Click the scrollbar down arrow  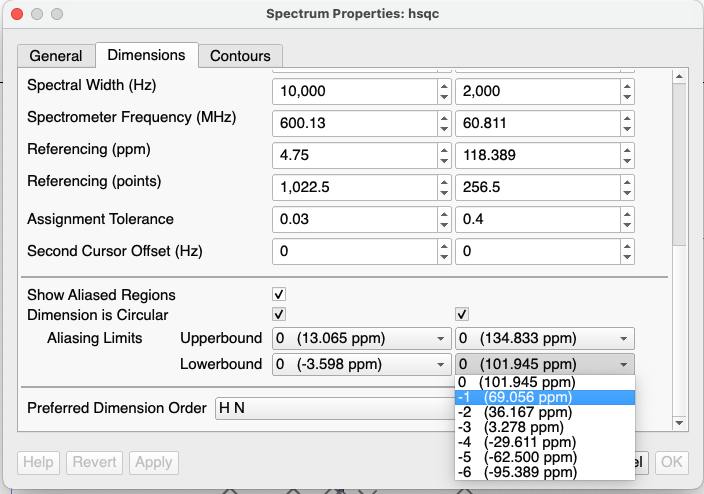tap(679, 423)
